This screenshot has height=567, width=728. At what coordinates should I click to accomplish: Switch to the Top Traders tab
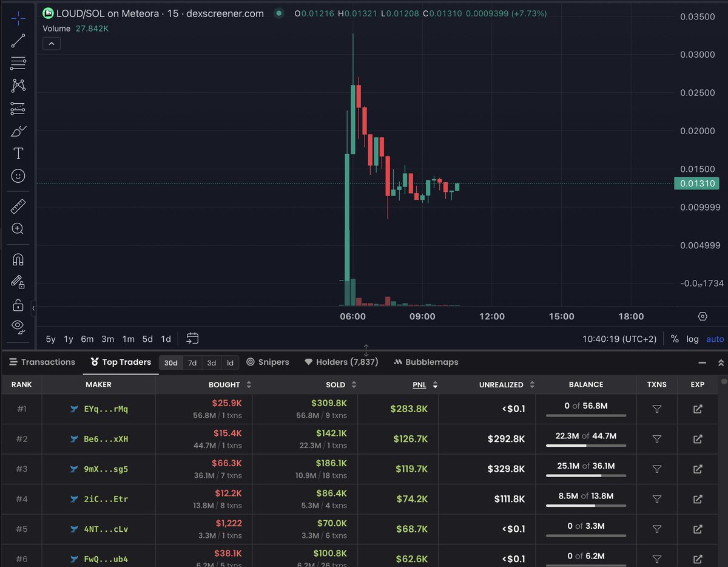click(x=121, y=362)
